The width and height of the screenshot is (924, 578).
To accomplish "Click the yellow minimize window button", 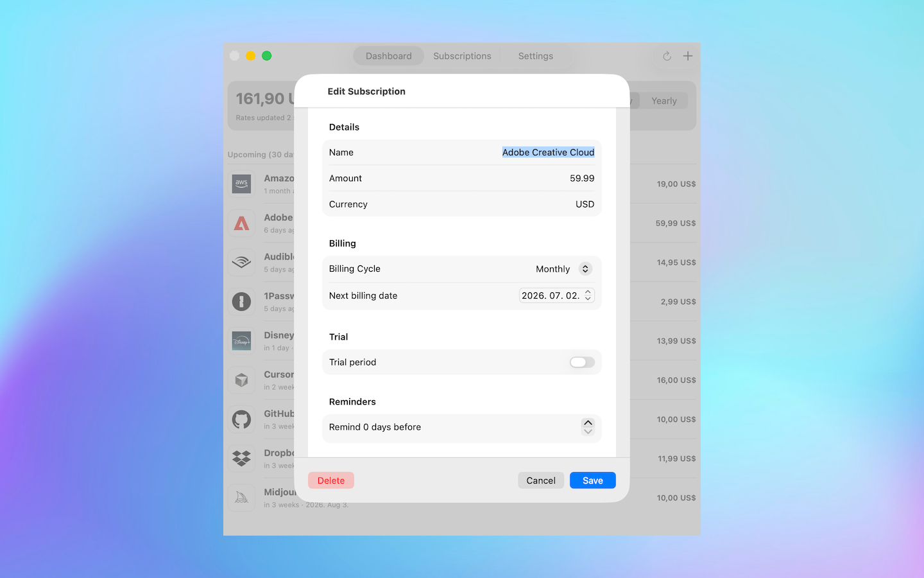I will point(251,56).
